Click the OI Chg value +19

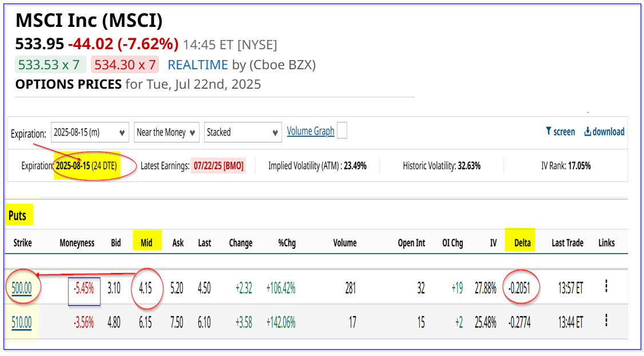point(457,288)
